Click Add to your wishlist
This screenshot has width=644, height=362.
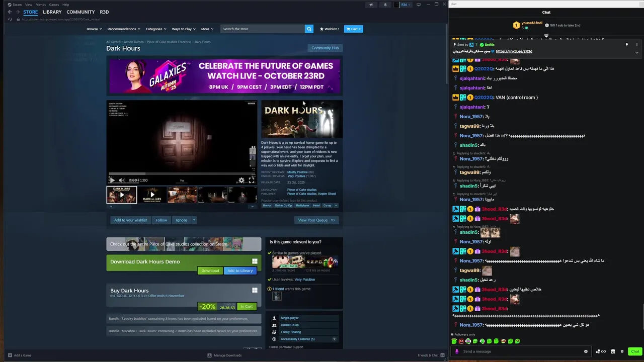click(x=130, y=220)
